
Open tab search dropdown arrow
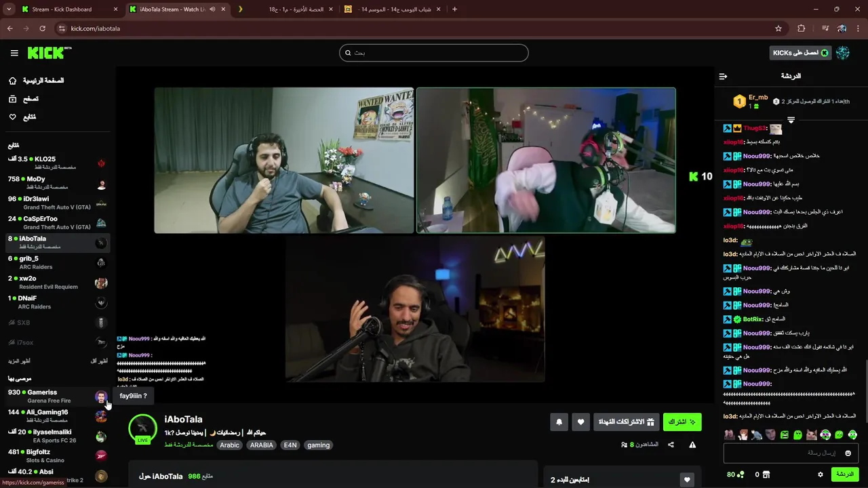[9, 9]
